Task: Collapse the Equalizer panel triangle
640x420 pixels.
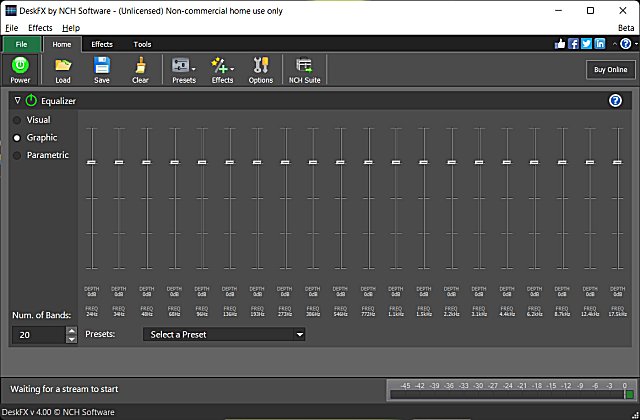Action: [17, 101]
